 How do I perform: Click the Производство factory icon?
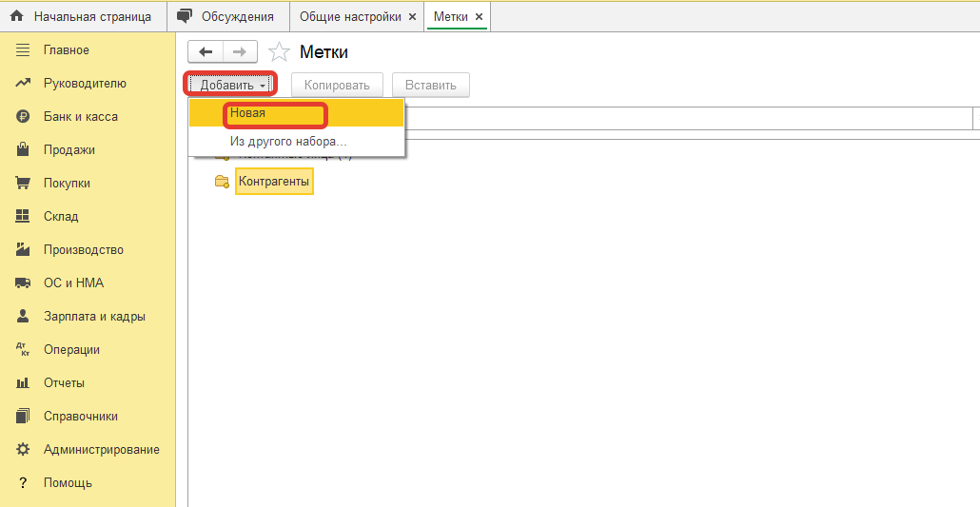24,250
